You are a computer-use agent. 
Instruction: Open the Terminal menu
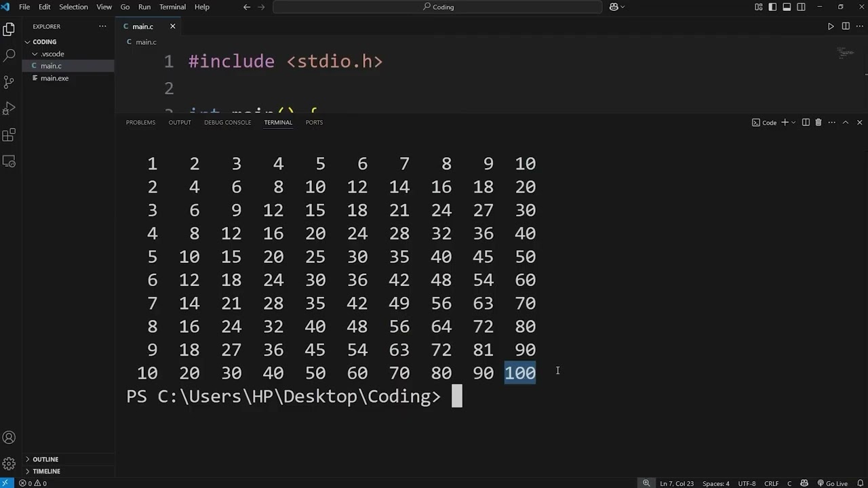click(172, 7)
